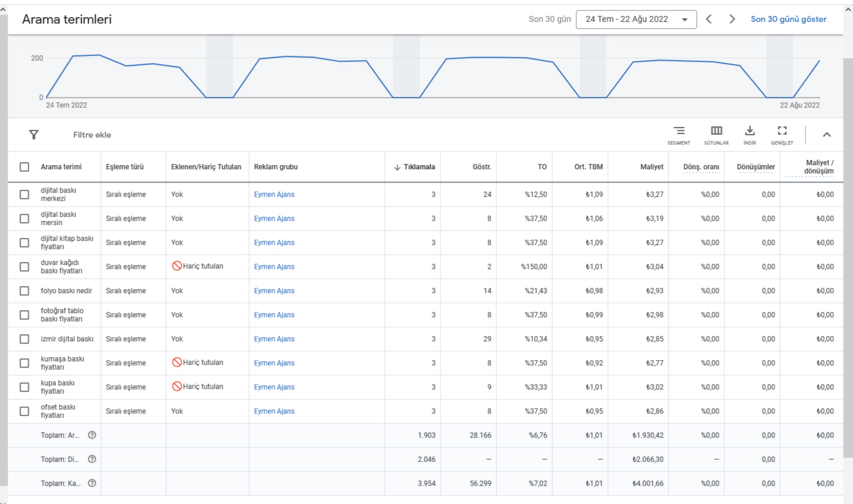Check the folyo baskı nedir row
The image size is (853, 504).
click(24, 291)
